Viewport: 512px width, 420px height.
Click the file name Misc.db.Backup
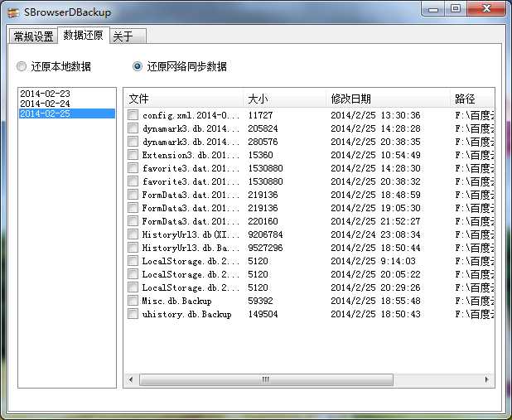coord(177,301)
